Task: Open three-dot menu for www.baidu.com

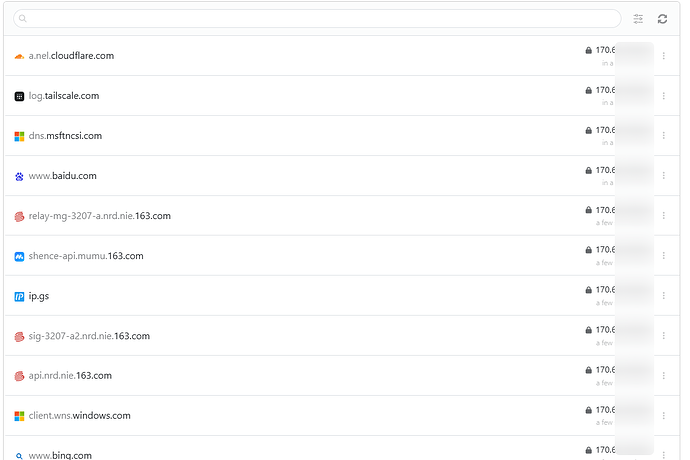Action: point(663,176)
